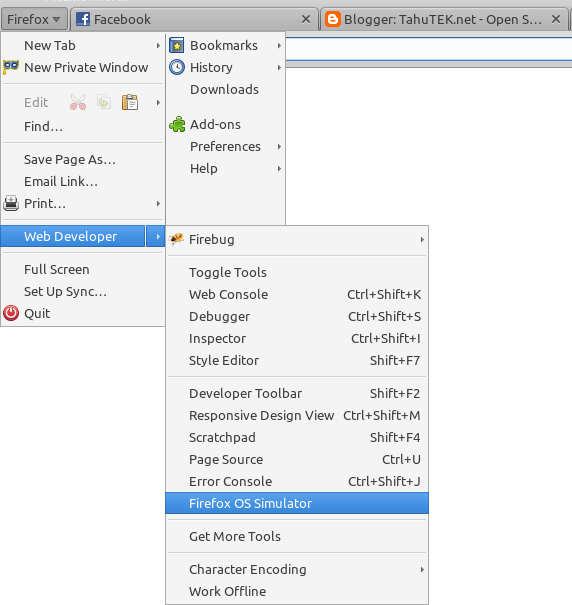Click the URL bar input field
Screen dimensions: 572x605
(x=429, y=49)
